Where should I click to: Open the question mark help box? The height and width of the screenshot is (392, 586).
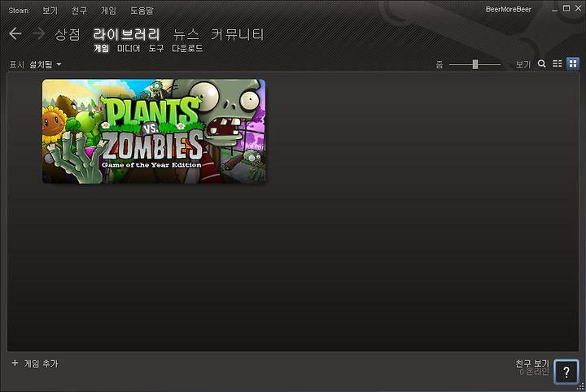pos(566,372)
